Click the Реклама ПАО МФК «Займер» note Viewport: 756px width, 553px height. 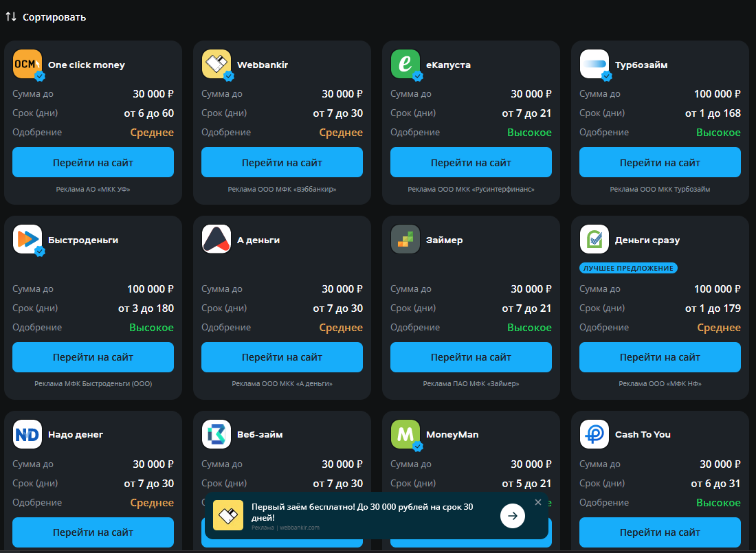[471, 384]
